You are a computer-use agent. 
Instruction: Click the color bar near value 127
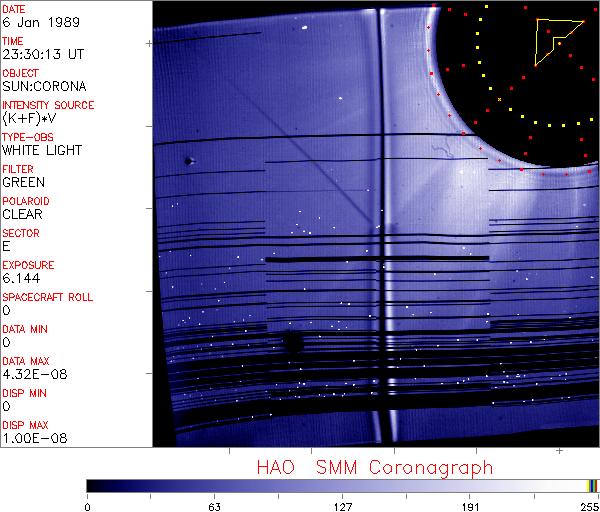tap(342, 485)
